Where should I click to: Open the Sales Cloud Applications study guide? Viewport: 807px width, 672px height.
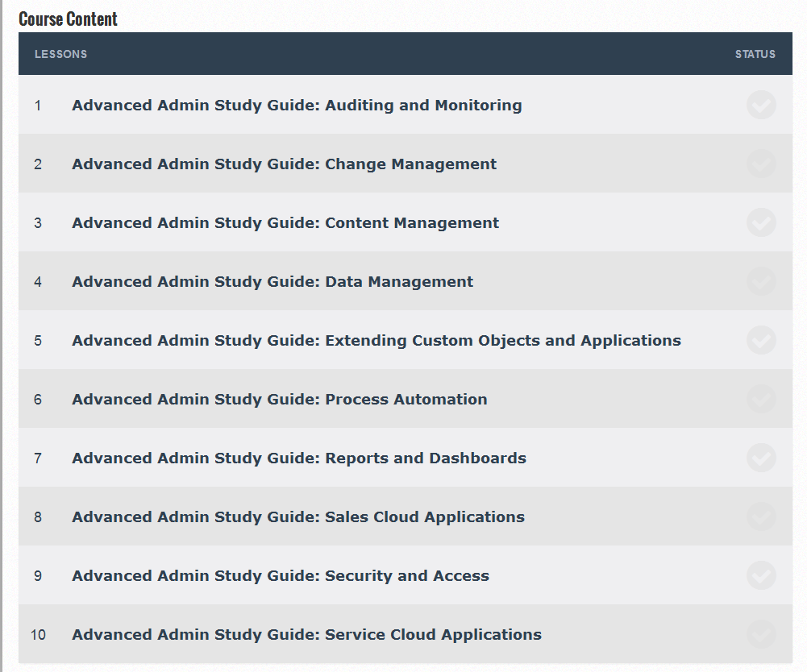(x=297, y=517)
